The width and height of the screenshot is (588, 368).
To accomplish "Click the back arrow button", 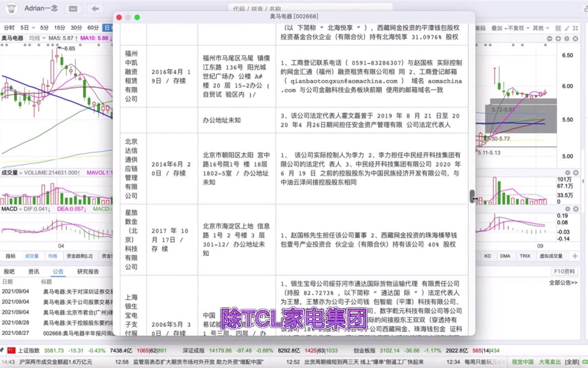I will (95, 9).
